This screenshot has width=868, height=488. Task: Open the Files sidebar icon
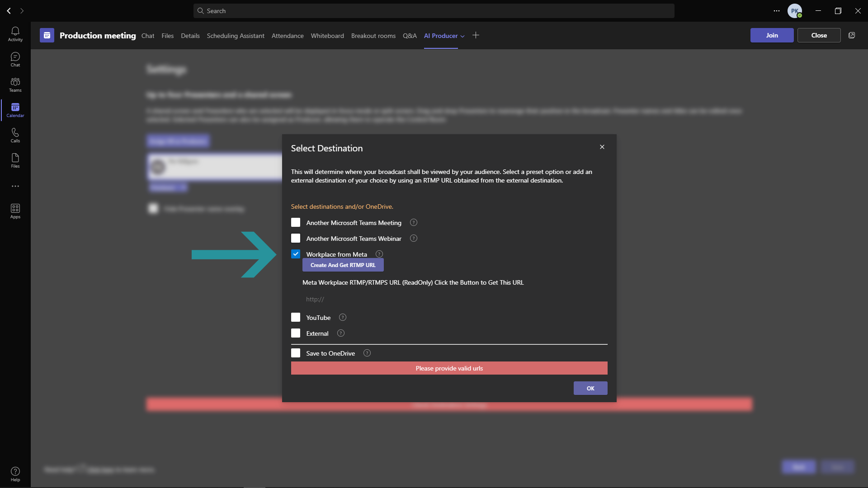(15, 160)
